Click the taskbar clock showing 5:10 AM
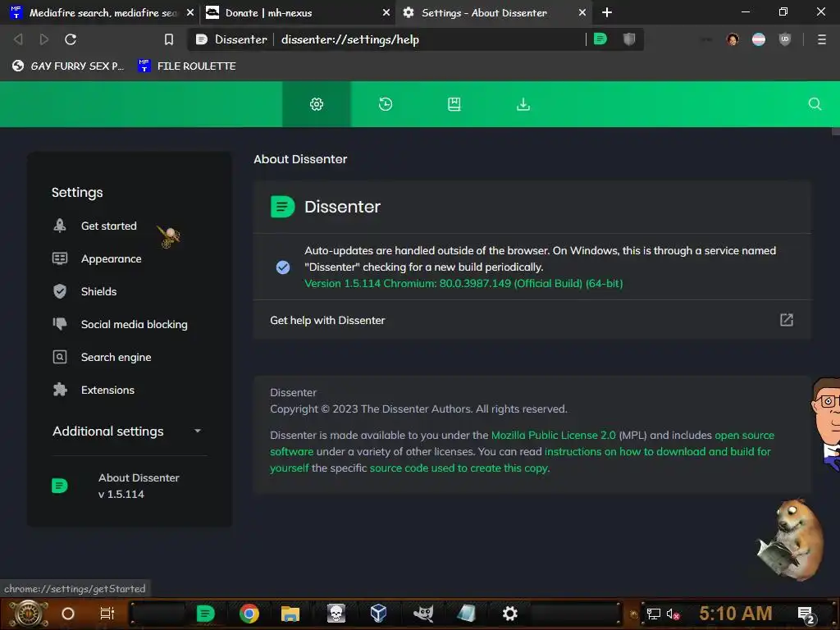 [735, 614]
